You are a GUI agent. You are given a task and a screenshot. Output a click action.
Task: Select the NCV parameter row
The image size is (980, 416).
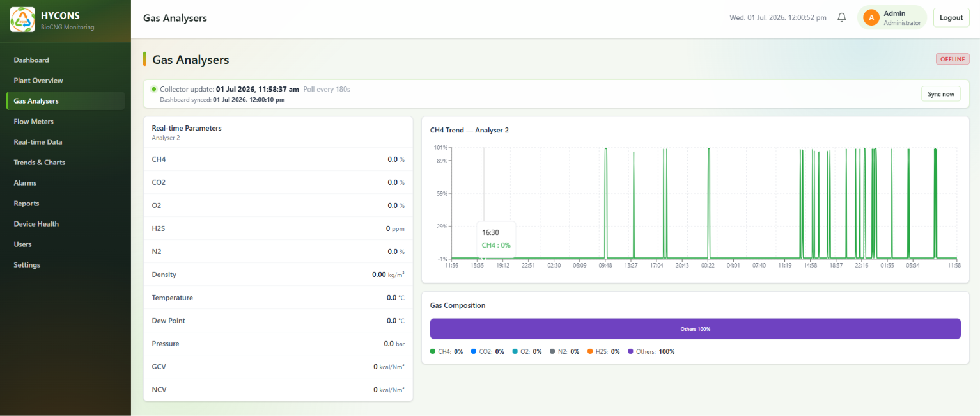[278, 390]
